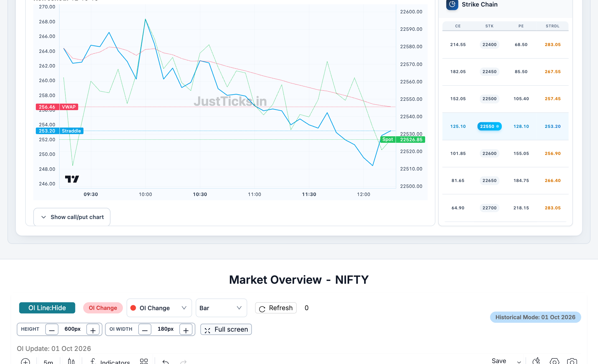Viewport: 598px width, 364px height.
Task: Click the TradingView logo on chart
Action: [x=72, y=179]
